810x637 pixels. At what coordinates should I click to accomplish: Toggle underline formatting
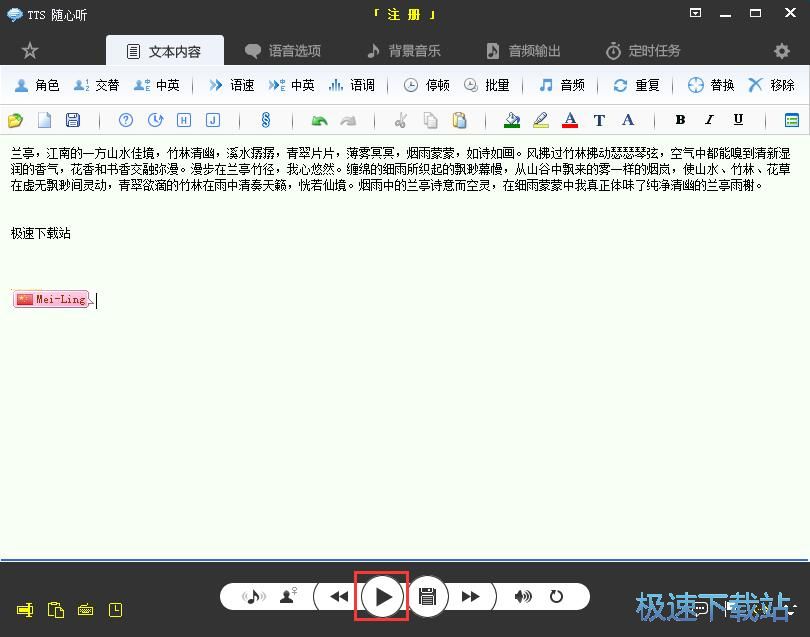[x=738, y=119]
